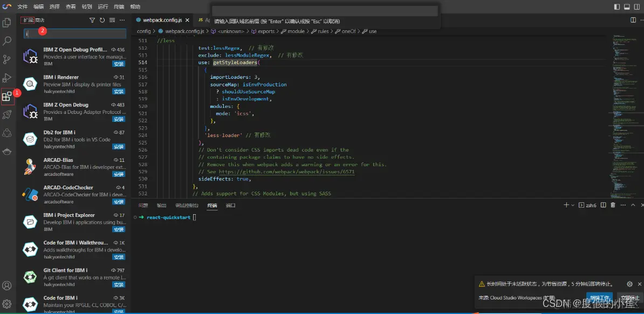644x314 pixels.
Task: Refresh the extensions list
Action: coord(102,20)
